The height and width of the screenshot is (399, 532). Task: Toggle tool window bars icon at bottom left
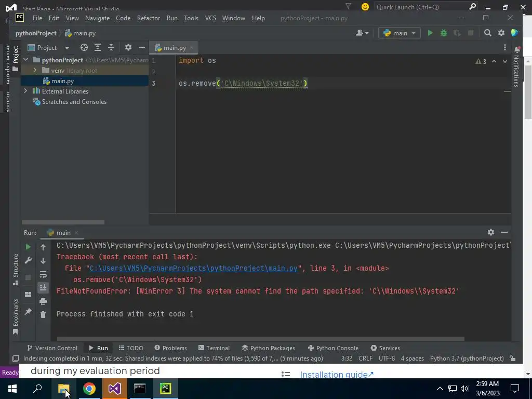coord(15,358)
